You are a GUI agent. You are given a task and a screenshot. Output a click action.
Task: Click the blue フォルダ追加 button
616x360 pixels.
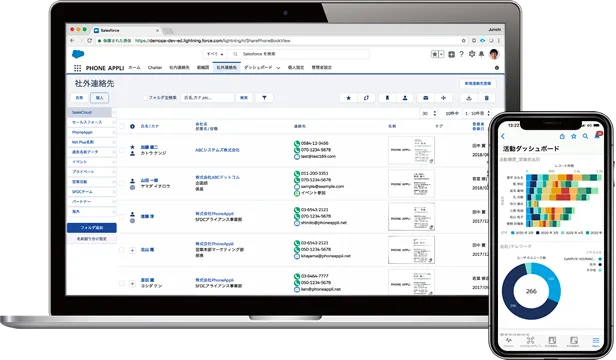pyautogui.click(x=92, y=228)
